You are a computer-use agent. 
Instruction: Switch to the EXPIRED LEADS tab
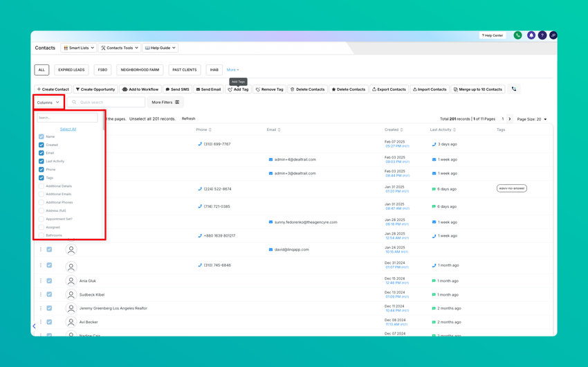point(71,70)
